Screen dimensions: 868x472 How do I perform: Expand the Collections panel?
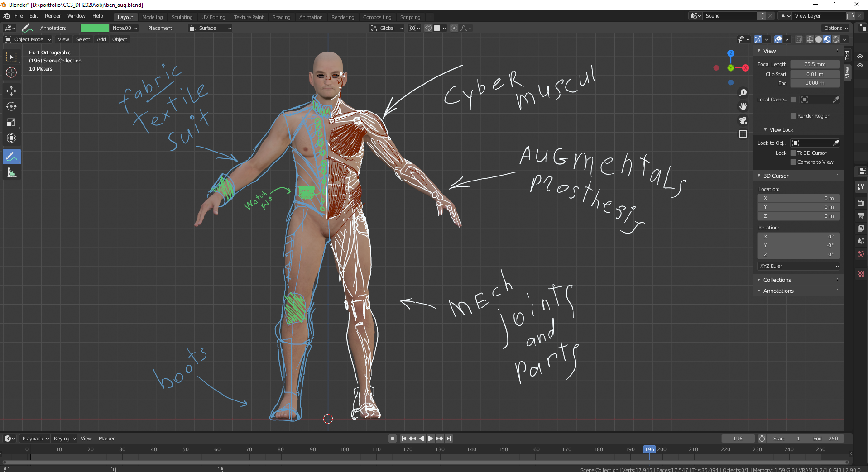coord(777,280)
